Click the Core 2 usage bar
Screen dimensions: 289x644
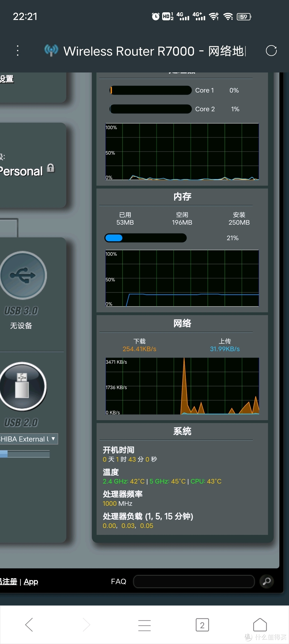coord(151,109)
